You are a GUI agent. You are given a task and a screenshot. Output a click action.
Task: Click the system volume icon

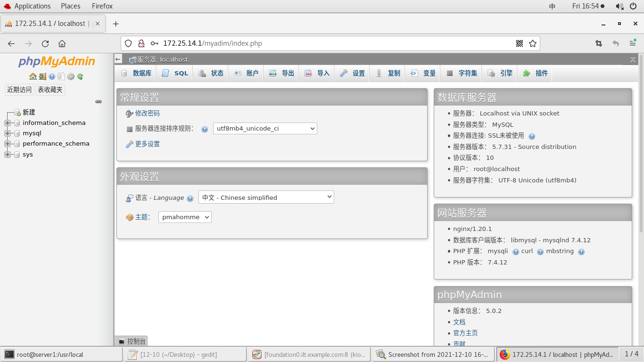619,6
